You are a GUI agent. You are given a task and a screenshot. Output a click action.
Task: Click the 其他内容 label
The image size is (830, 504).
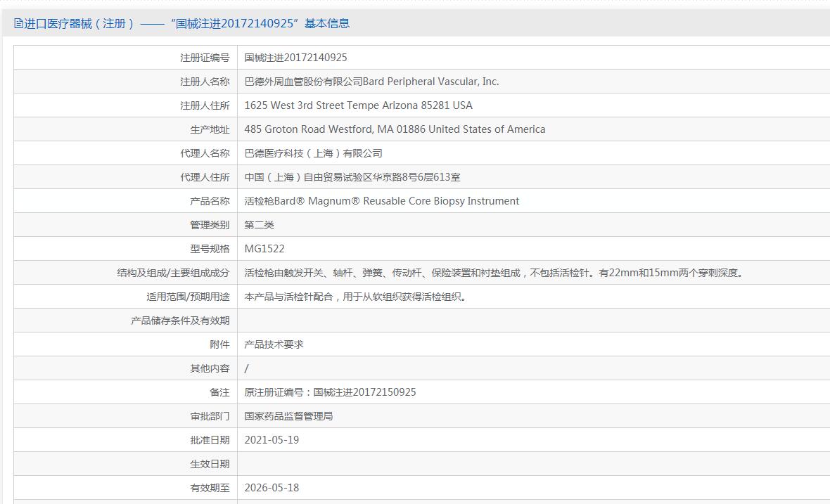point(210,368)
